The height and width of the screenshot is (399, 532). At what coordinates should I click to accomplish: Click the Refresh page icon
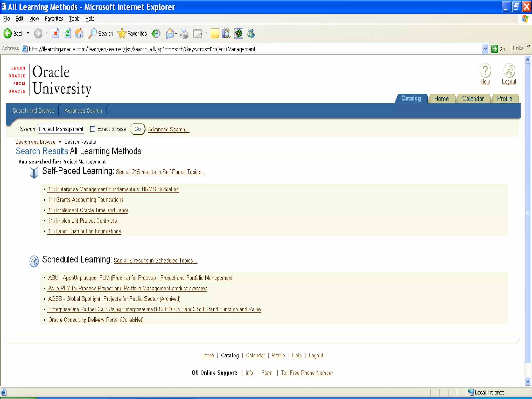(x=67, y=34)
